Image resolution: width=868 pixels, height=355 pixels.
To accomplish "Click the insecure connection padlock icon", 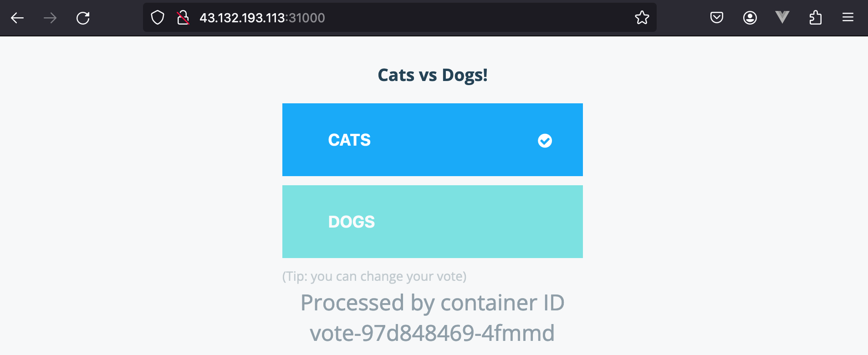I will pyautogui.click(x=183, y=18).
